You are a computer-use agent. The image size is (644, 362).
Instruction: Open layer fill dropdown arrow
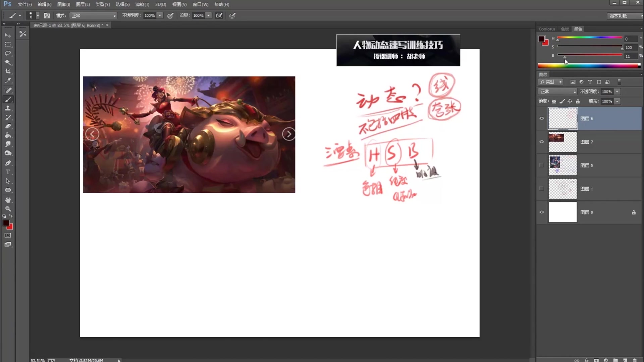pyautogui.click(x=617, y=101)
